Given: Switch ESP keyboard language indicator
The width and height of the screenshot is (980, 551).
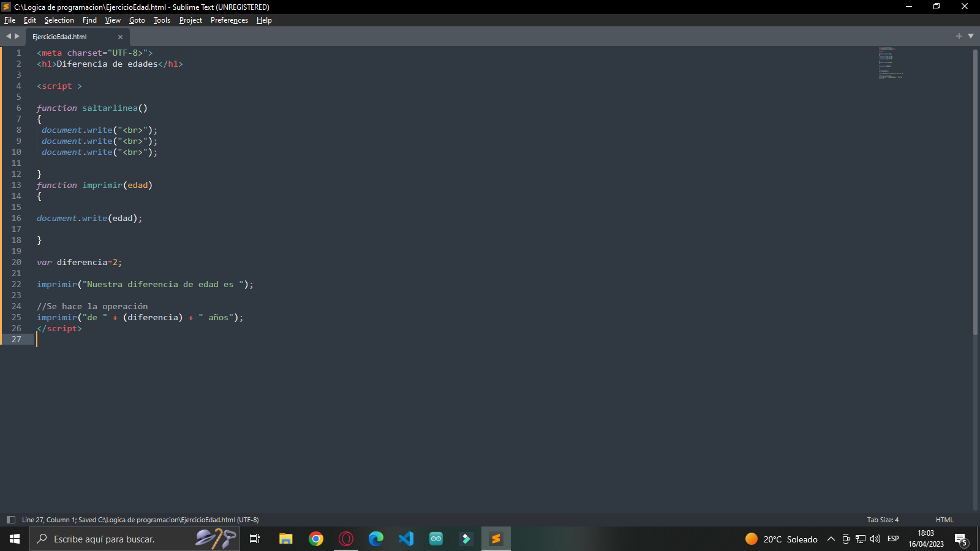Looking at the screenshot, I should click(x=893, y=539).
